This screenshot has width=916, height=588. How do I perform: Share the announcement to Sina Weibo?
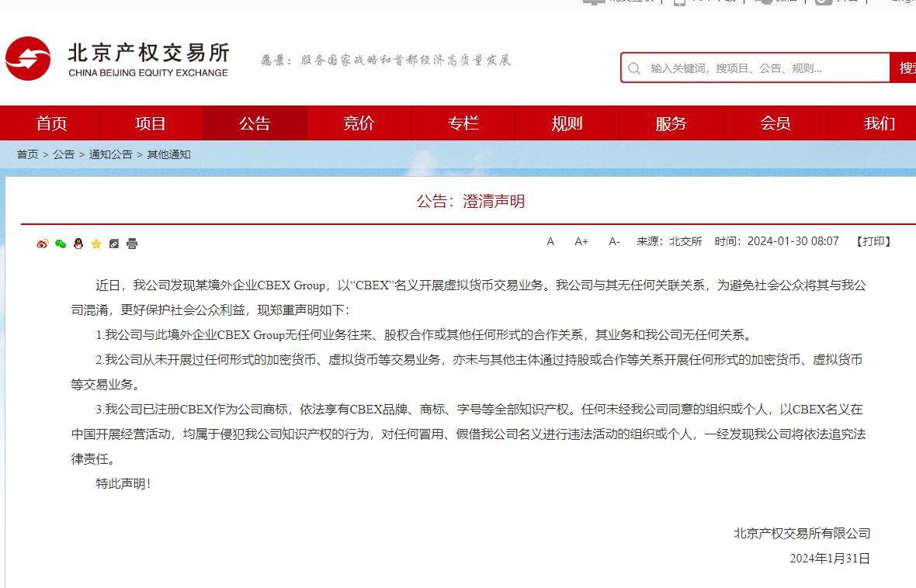(43, 244)
